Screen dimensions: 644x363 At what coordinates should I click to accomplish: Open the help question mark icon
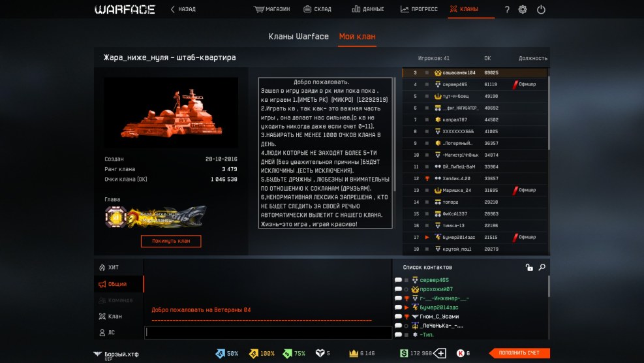pyautogui.click(x=507, y=10)
